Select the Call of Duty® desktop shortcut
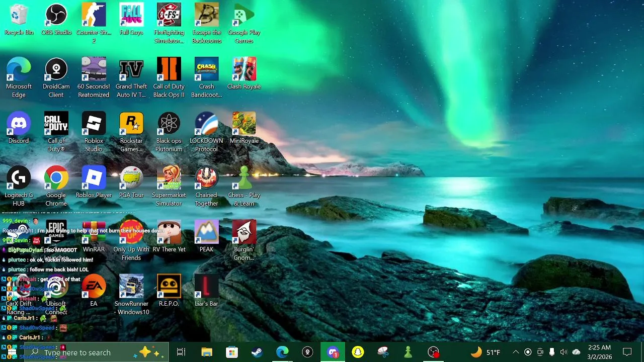Screen dimensions: 644x362 [x=56, y=132]
